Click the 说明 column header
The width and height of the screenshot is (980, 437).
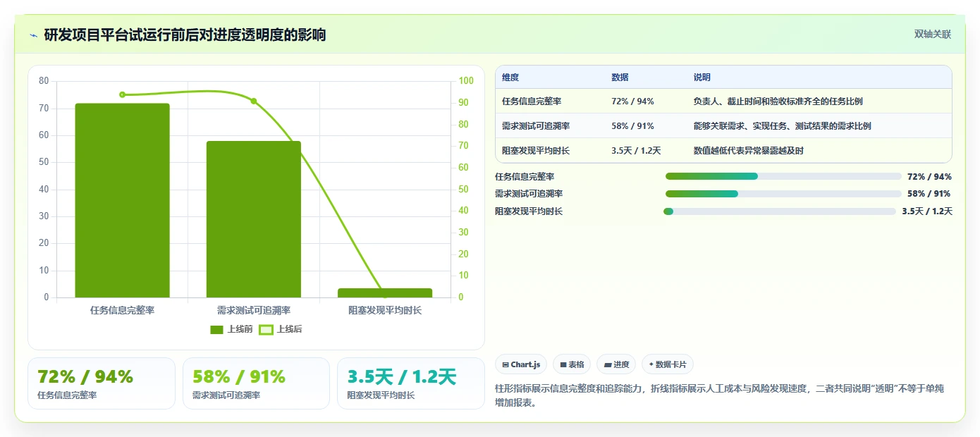[702, 78]
